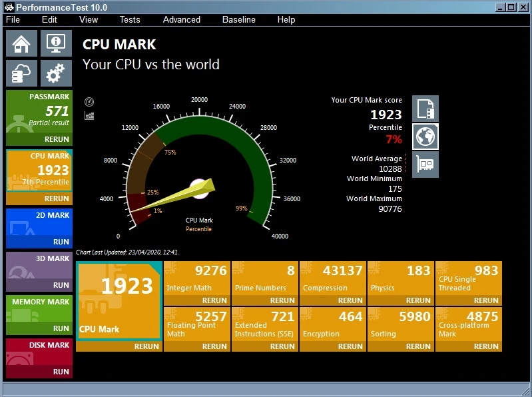Rerun the CPU Single Threaded test
The height and width of the screenshot is (397, 532).
point(469,300)
